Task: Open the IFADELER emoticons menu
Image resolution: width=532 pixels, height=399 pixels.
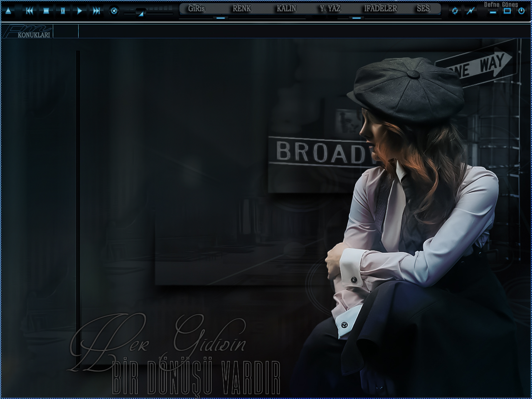Action: (x=380, y=9)
